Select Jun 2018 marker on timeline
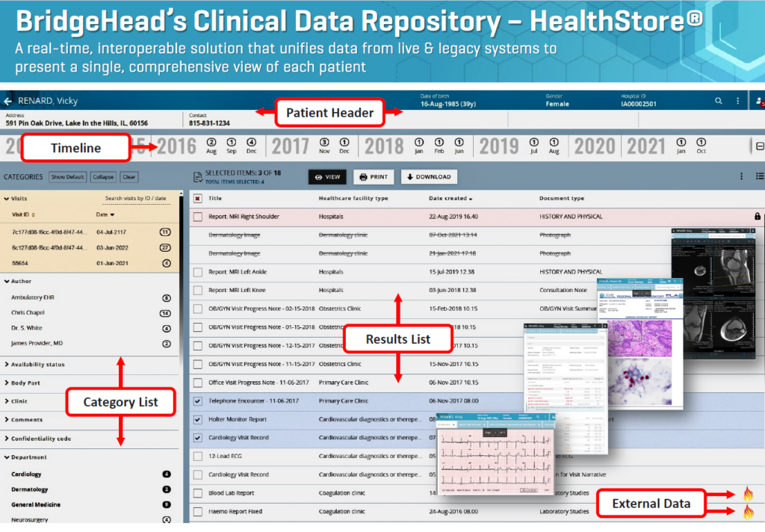Image resolution: width=765 pixels, height=532 pixels. click(x=459, y=146)
